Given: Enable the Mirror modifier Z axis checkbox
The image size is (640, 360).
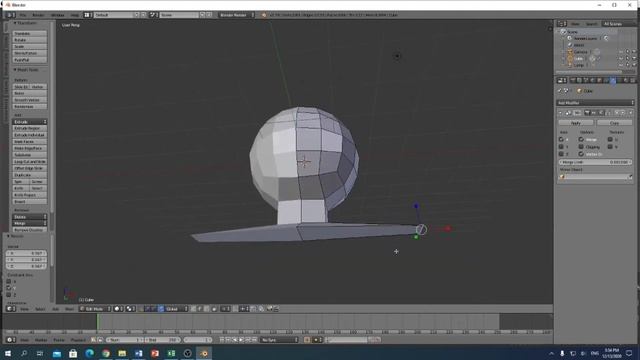Looking at the screenshot, I should click(x=561, y=154).
